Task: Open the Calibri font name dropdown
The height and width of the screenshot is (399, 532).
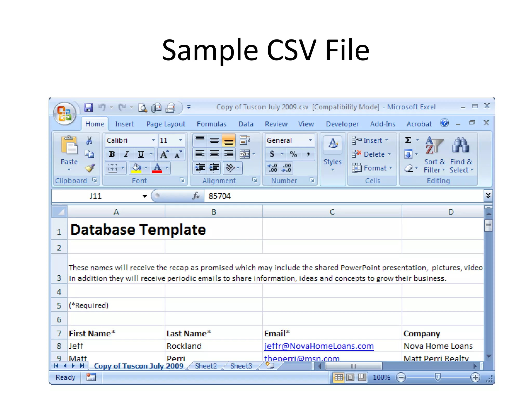Action: [154, 140]
